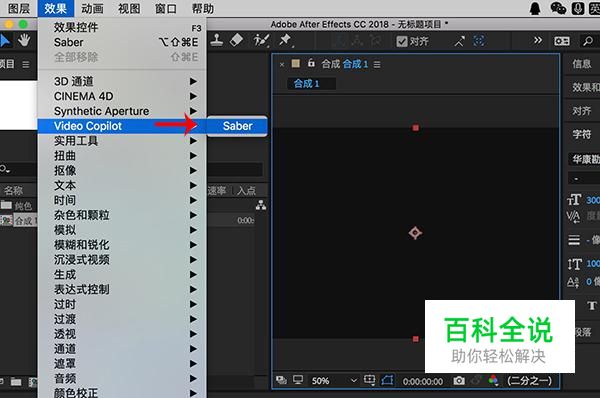Expand the 扭曲 submenu

[x=122, y=156]
